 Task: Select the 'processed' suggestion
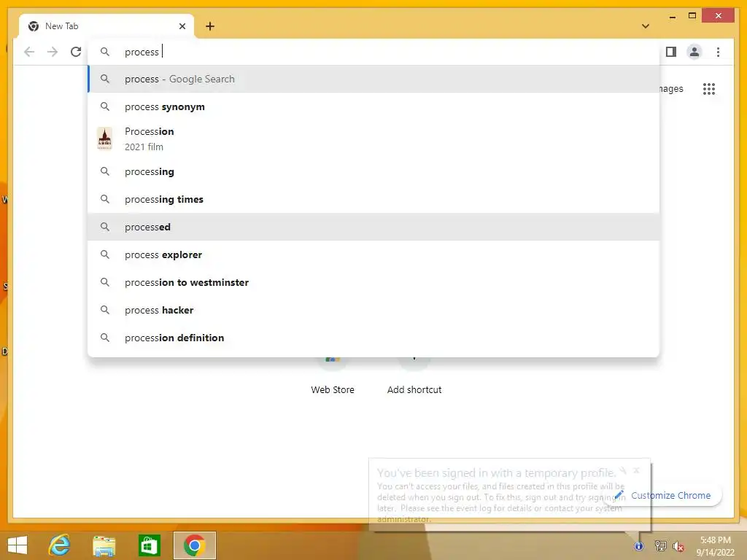(373, 227)
